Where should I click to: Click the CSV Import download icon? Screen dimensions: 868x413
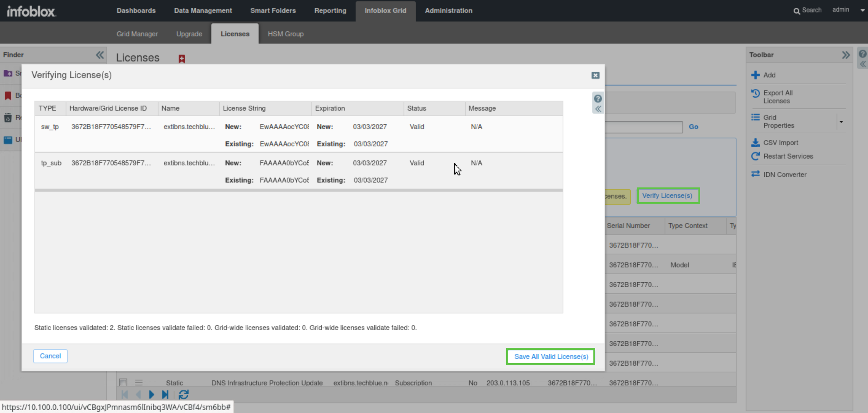(x=756, y=143)
